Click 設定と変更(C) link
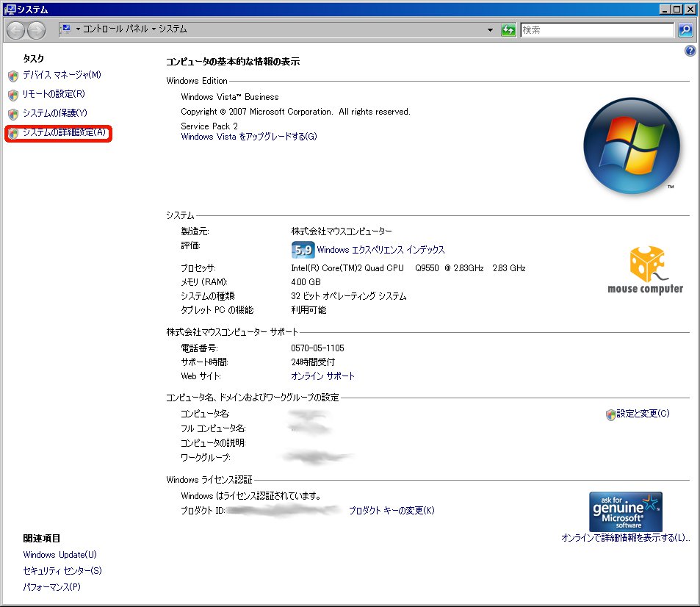This screenshot has height=607, width=700. [643, 414]
